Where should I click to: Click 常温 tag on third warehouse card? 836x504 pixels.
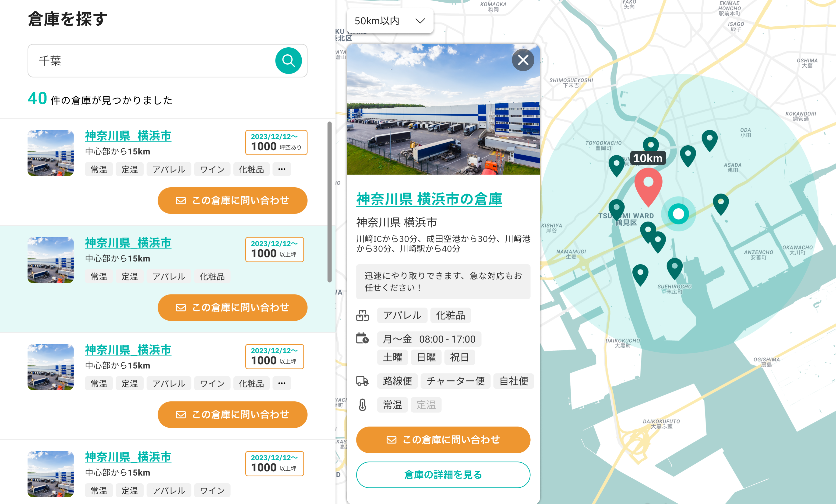click(99, 383)
